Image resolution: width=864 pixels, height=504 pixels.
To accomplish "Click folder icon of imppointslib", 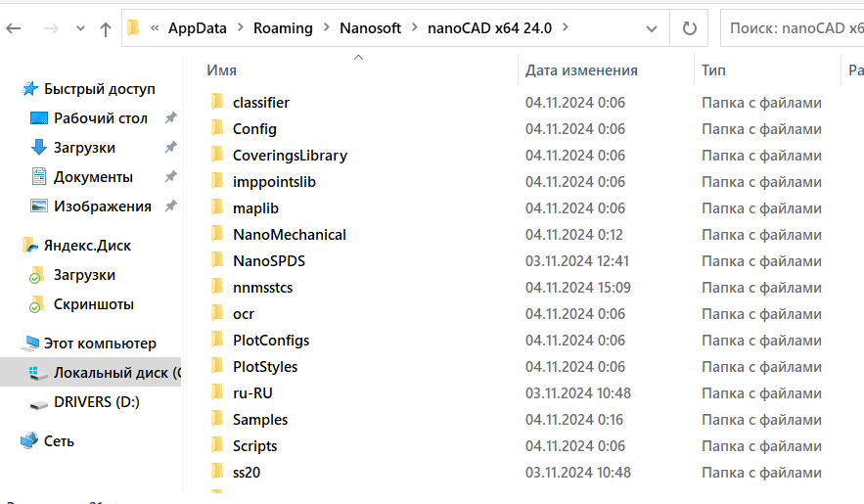I will (217, 180).
